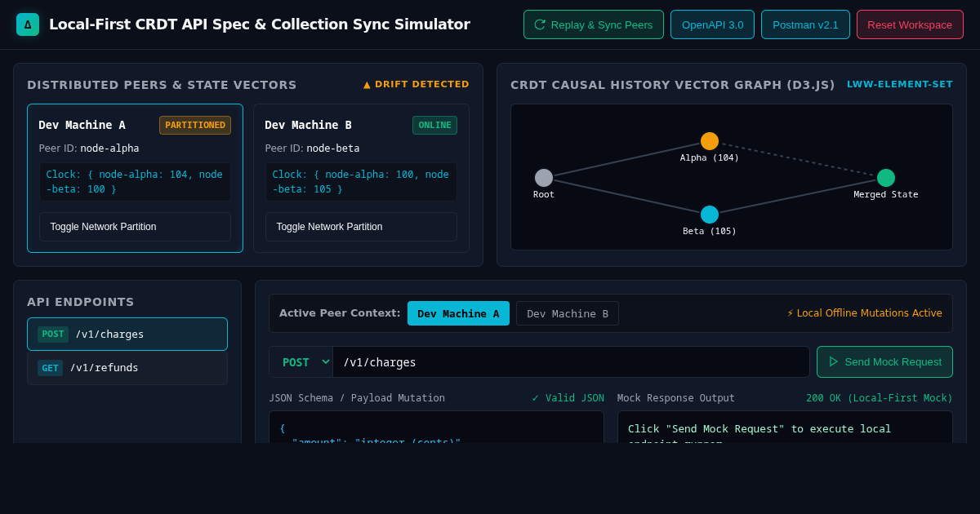Click the Drift Detected warning indicator

coord(416,84)
